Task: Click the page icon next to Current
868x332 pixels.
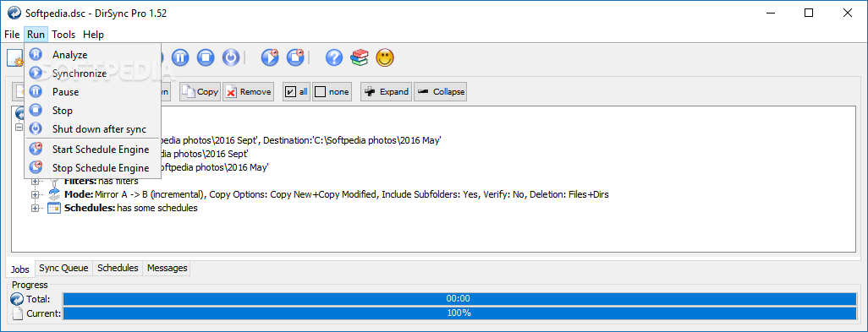Action: pyautogui.click(x=17, y=313)
